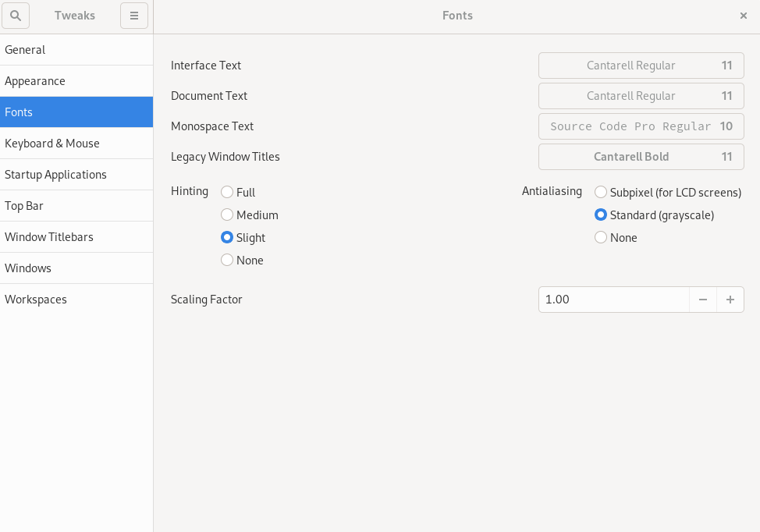Edit the Legacy Window Titles font
Screen dimensions: 760x532
pyautogui.click(x=641, y=156)
